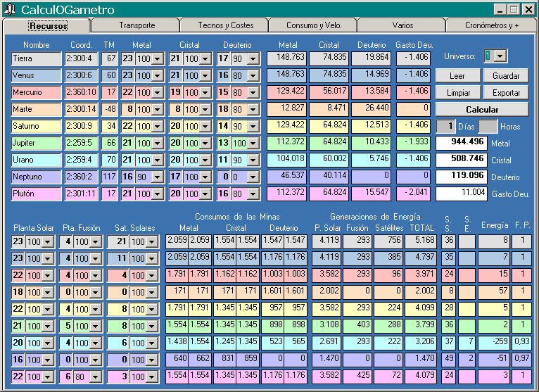
Task: Click the Tierra planet name field
Action: pyautogui.click(x=36, y=58)
